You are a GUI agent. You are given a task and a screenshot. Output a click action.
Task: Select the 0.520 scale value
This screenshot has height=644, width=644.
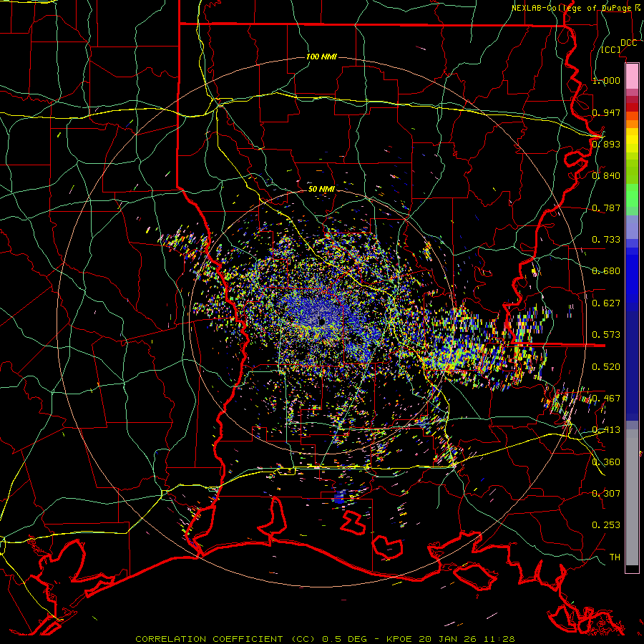click(606, 367)
